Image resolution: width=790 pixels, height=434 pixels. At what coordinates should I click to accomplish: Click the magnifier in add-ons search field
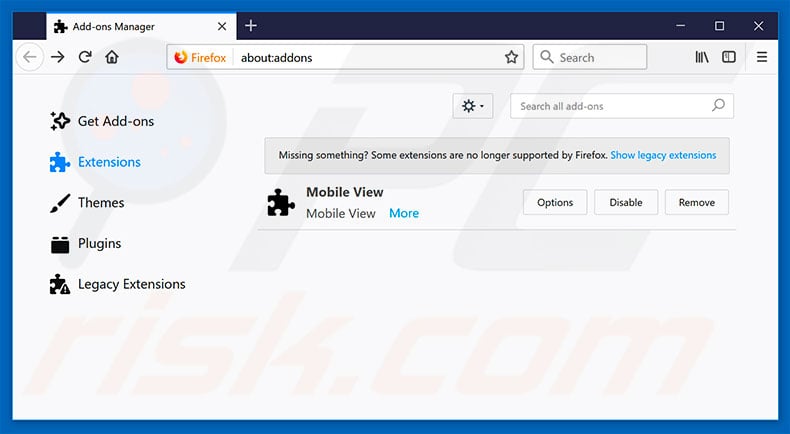pos(718,105)
